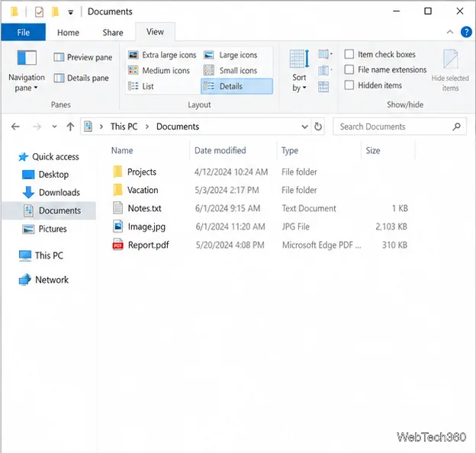The image size is (476, 453).
Task: Click the Report.pdf file name
Action: (x=149, y=245)
